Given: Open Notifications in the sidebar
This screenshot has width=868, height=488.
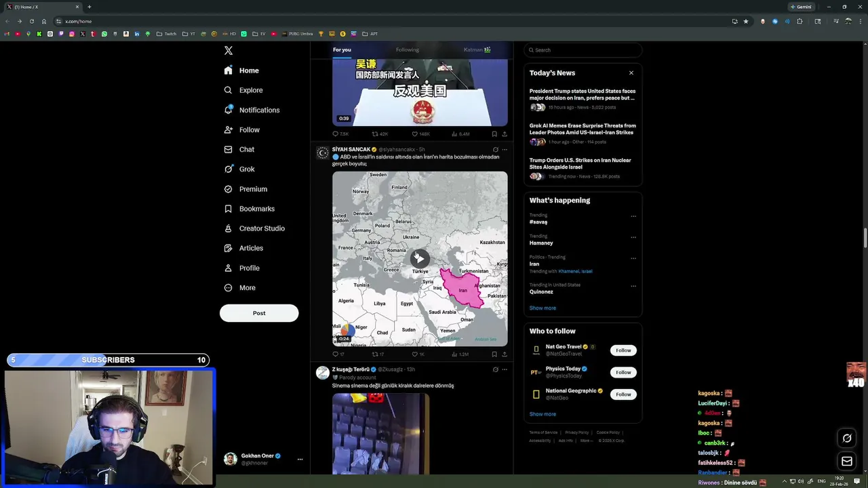Looking at the screenshot, I should 252,110.
